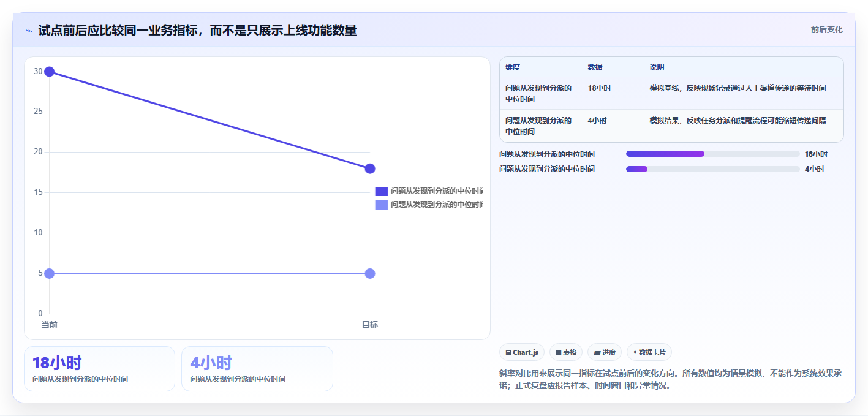Click the y-axis tick label 10
This screenshot has height=416, width=868.
click(38, 233)
